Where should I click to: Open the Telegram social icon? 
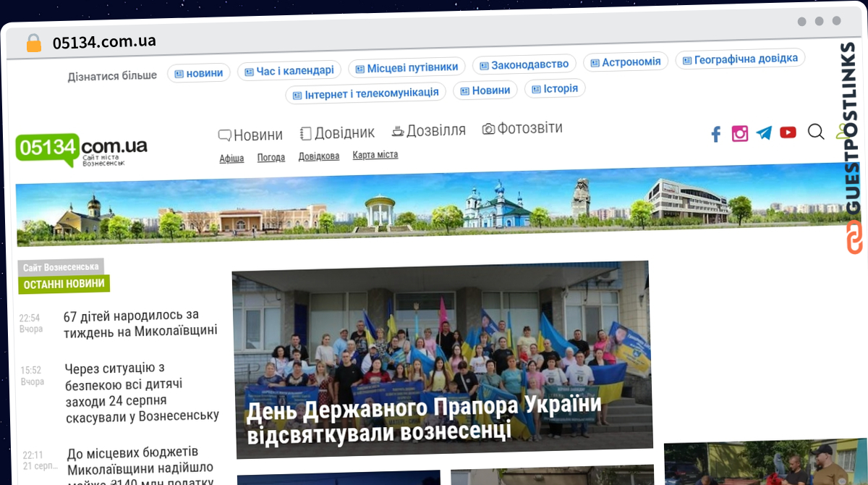click(x=764, y=132)
